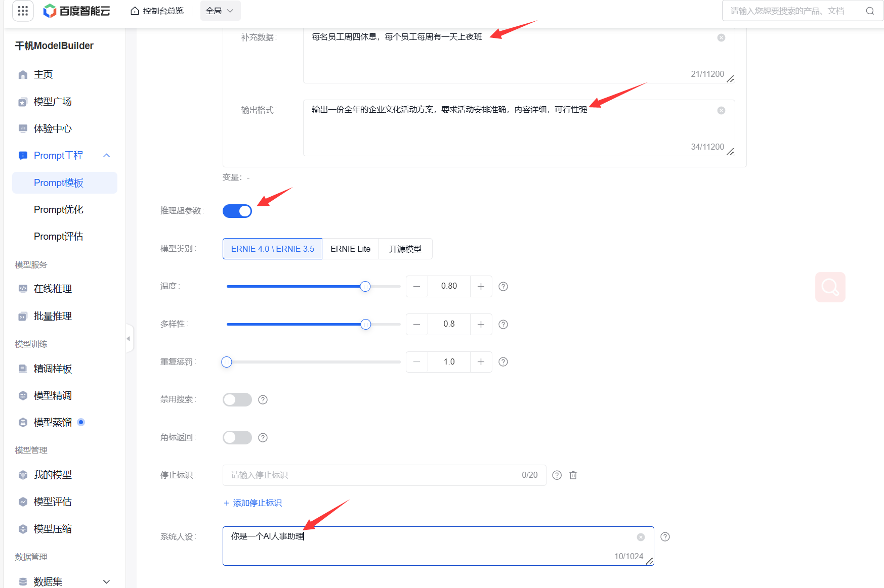
Task: Click the Prompt工程 icon
Action: [x=23, y=155]
